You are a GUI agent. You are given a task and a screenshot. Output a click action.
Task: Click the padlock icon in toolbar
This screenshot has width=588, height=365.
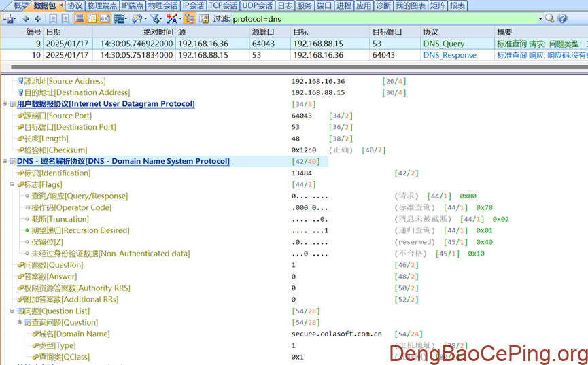204,19
